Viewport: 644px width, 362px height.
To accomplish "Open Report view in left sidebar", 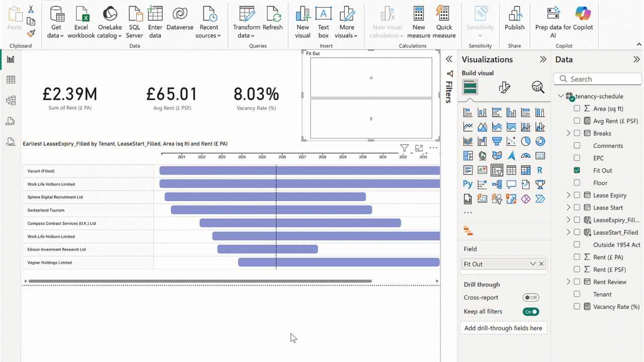I will tap(11, 59).
